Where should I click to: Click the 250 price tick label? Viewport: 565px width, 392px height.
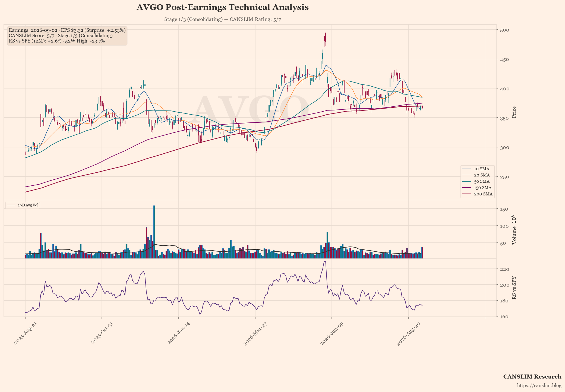(504, 177)
